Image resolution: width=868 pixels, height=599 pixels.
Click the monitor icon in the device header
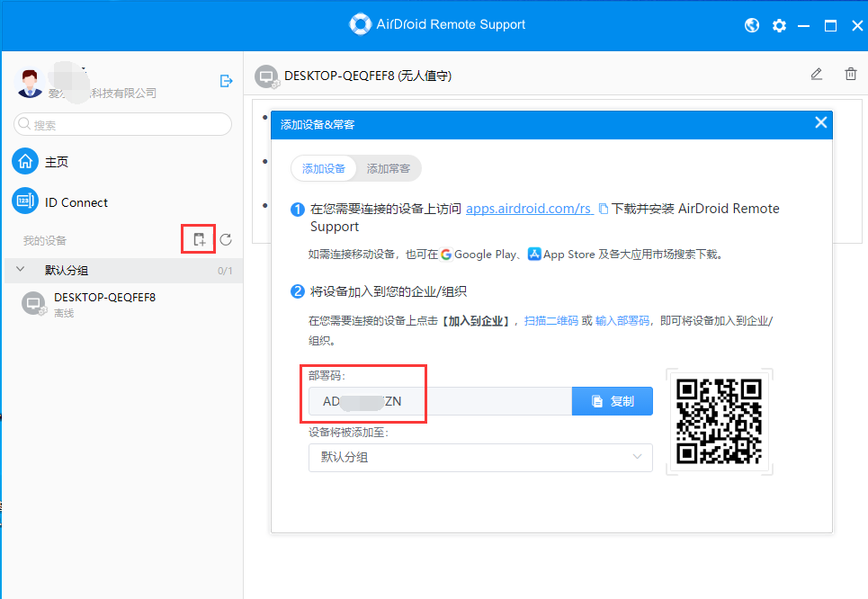pos(266,76)
